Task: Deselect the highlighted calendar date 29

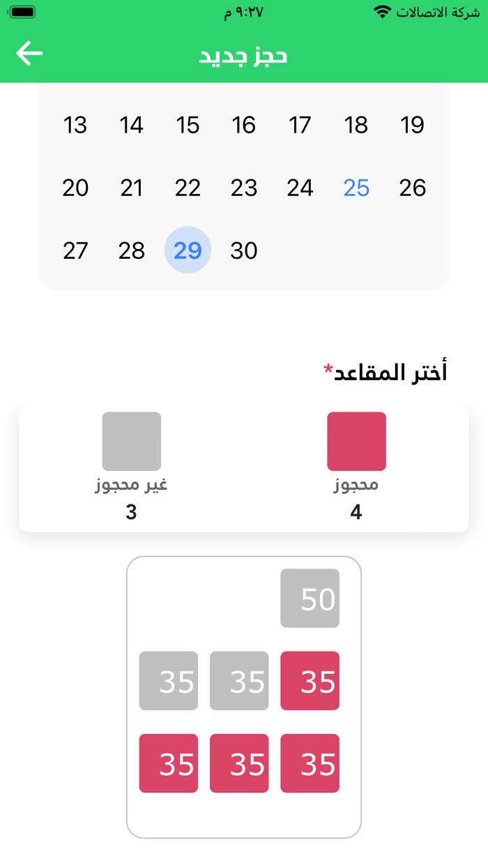Action: pyautogui.click(x=187, y=250)
